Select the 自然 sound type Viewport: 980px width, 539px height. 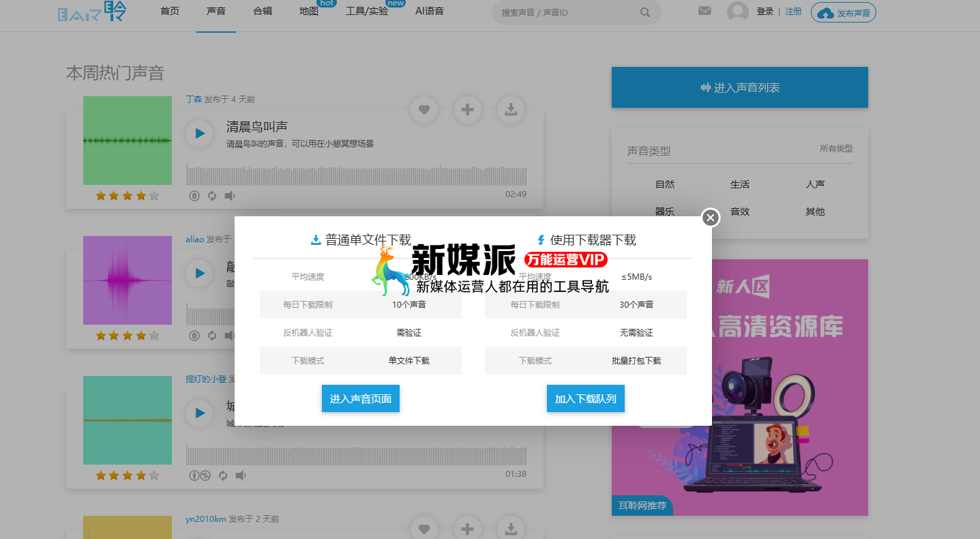[x=665, y=184]
